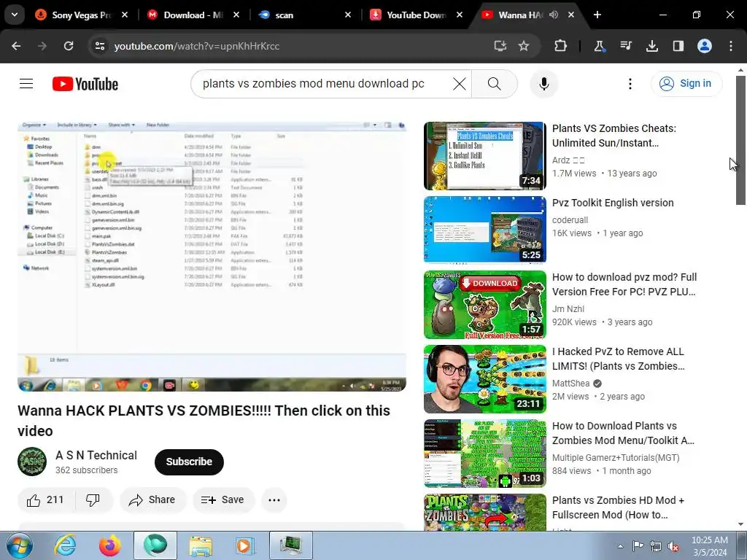Reload the YouTube page

tap(69, 46)
